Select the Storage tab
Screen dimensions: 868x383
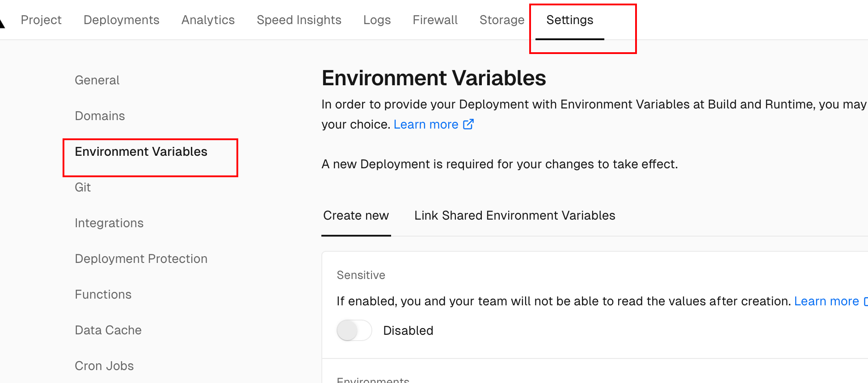click(501, 20)
